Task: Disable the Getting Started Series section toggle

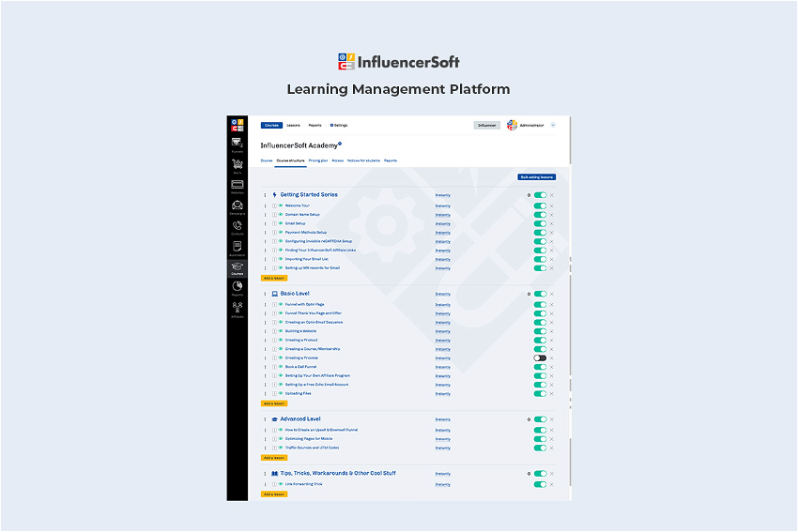Action: click(x=540, y=195)
